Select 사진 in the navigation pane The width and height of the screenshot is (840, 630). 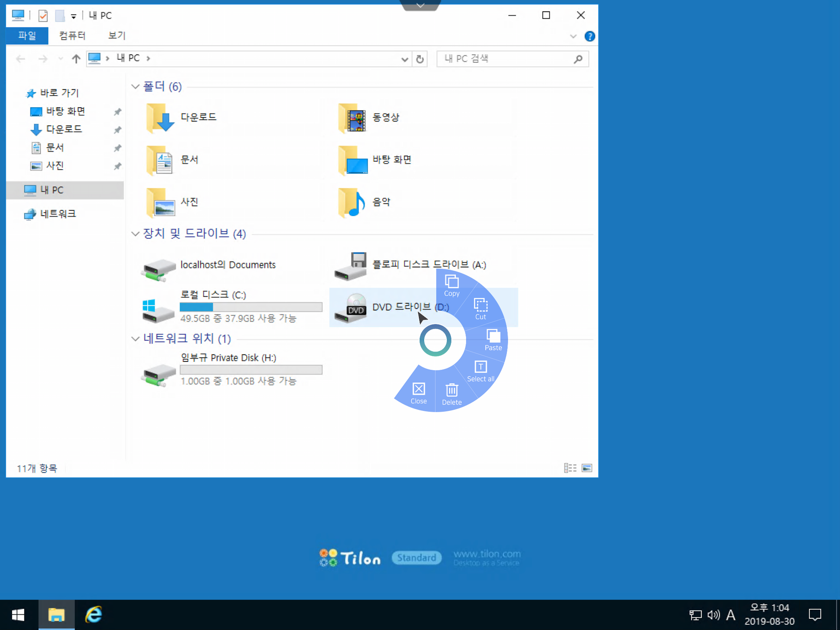point(55,166)
